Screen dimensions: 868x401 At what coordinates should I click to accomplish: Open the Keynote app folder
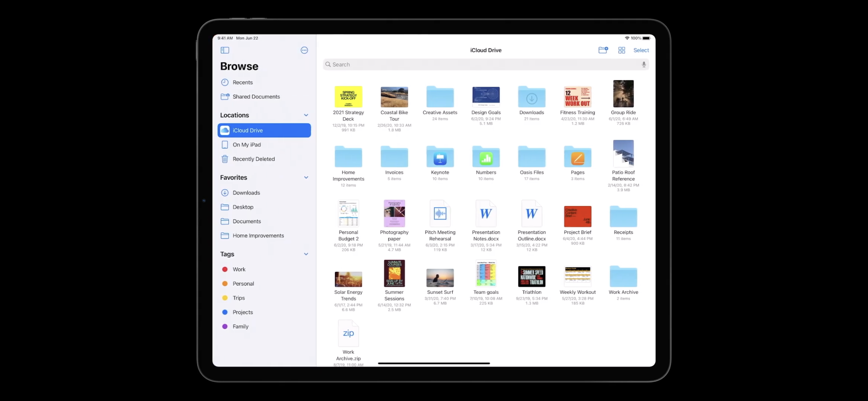440,157
